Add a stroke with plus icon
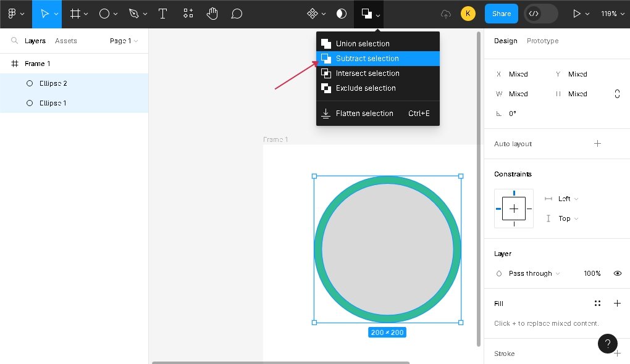 [617, 353]
